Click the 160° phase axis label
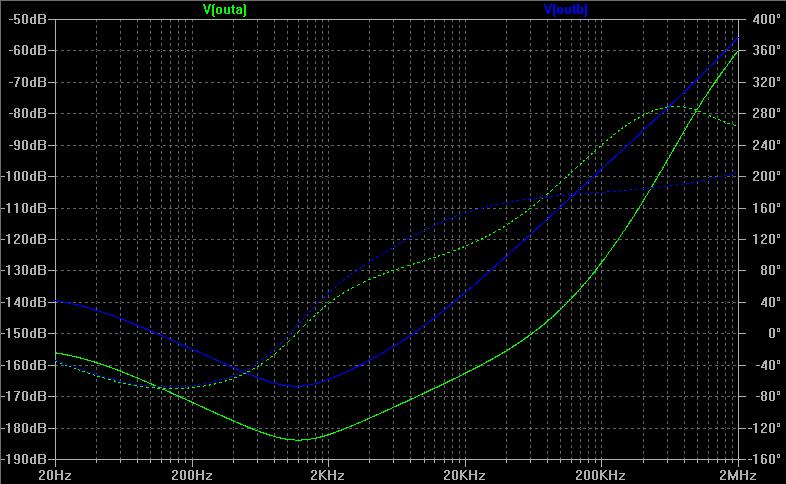Screen dimensions: 786x484 pos(766,207)
